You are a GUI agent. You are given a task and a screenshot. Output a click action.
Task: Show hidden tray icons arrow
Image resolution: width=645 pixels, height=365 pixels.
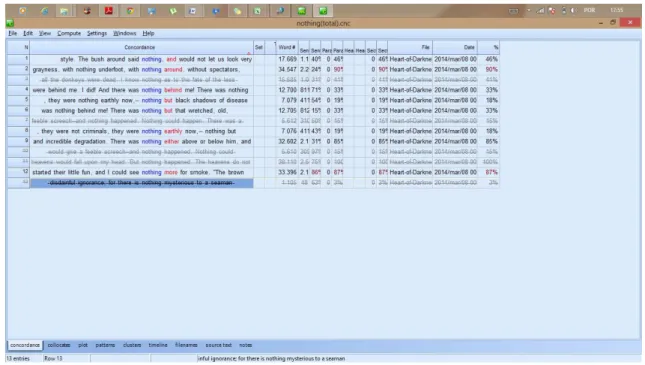tap(529, 11)
